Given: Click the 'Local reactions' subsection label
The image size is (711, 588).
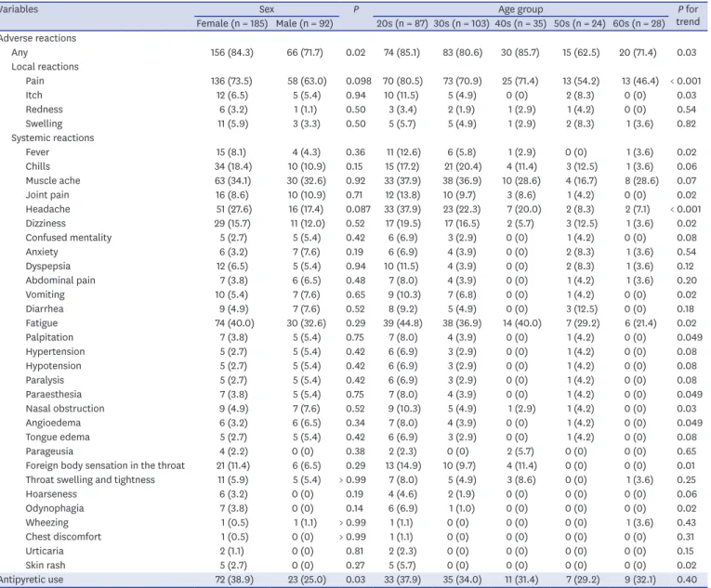Looking at the screenshot, I should [45, 67].
